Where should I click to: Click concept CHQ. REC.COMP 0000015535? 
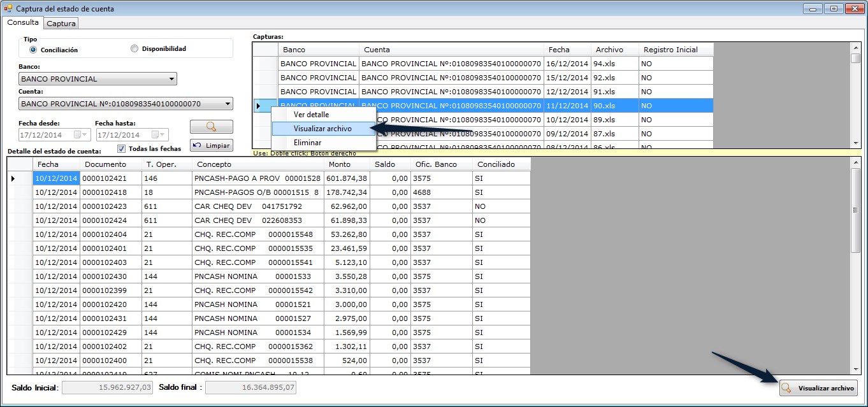[x=258, y=248]
